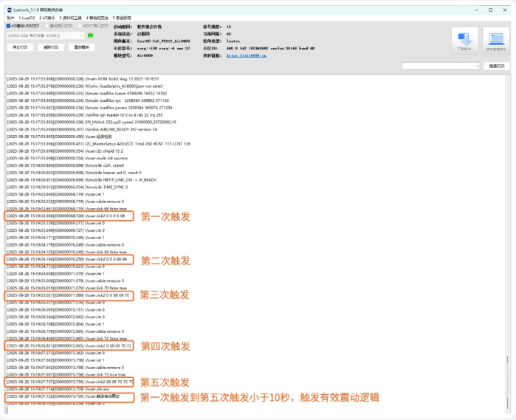Open the COM3 USB serial device dropdown
This screenshot has width=516, height=420.
pos(46,35)
